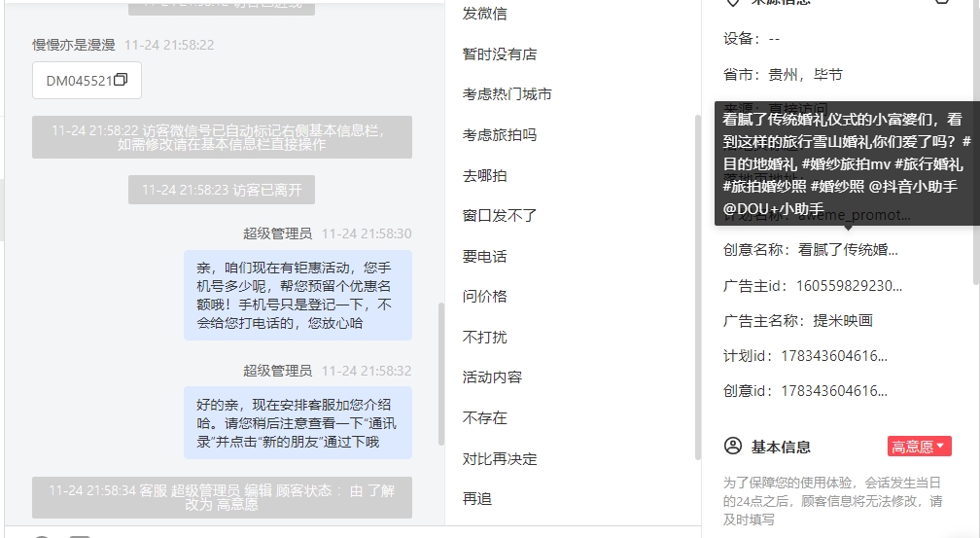This screenshot has height=538, width=980.
Task: Click the 基本信息 person icon
Action: tap(732, 446)
